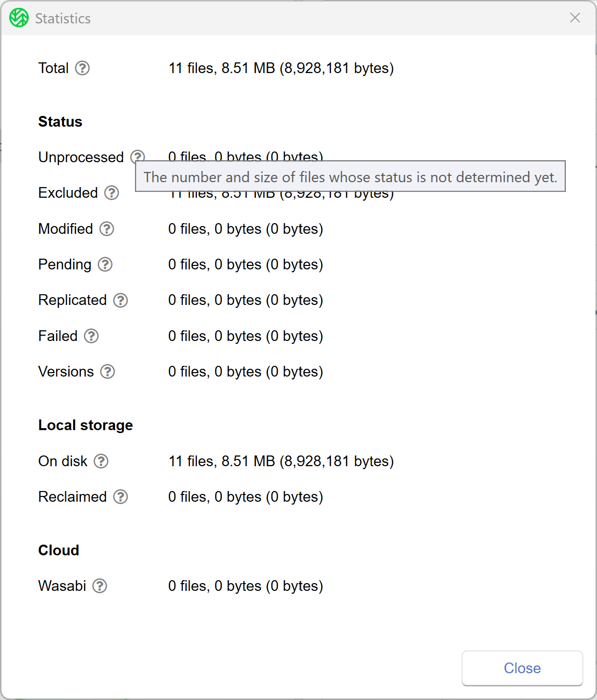
Task: Show help for the Replicated status
Action: click(120, 300)
